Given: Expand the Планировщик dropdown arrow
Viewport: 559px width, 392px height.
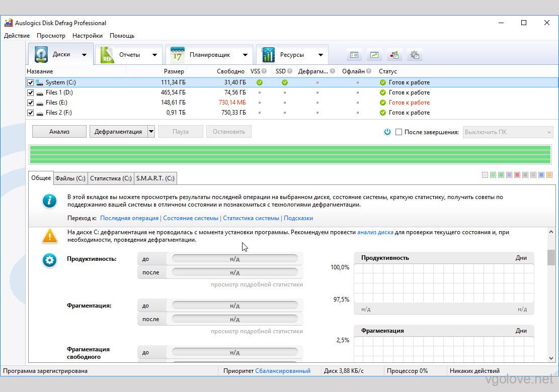Looking at the screenshot, I should [245, 55].
